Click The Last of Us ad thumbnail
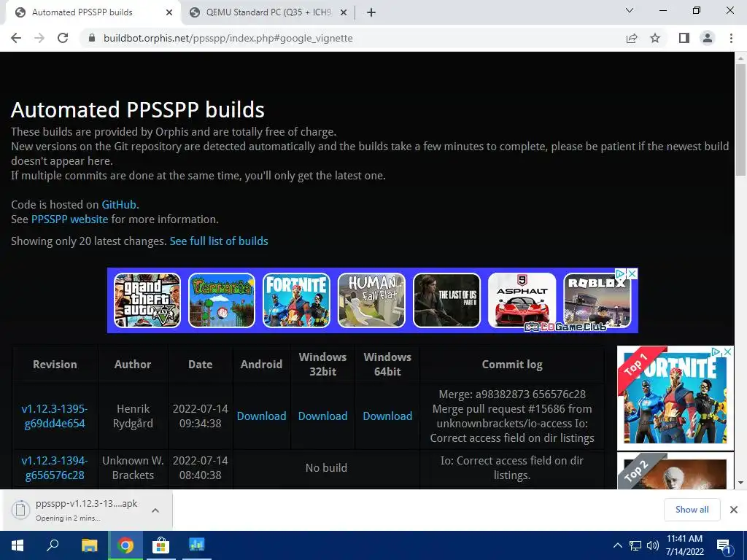747x560 pixels. tap(447, 300)
